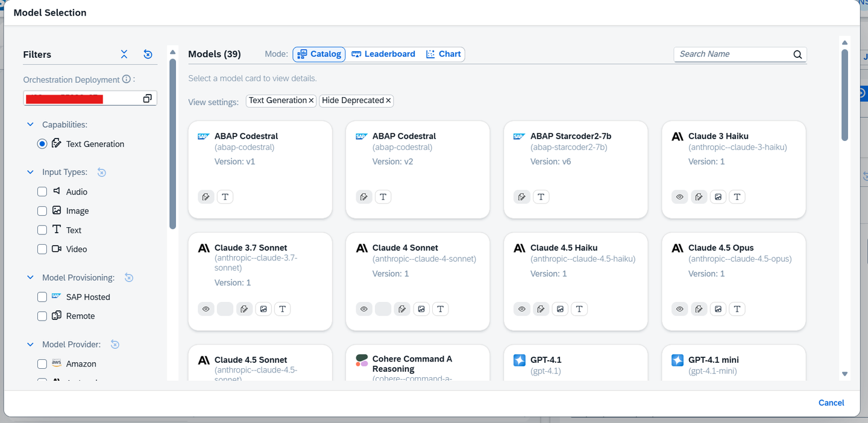The height and width of the screenshot is (423, 868).
Task: Click text generation icon on ABAP Codestral v1 card
Action: click(206, 196)
